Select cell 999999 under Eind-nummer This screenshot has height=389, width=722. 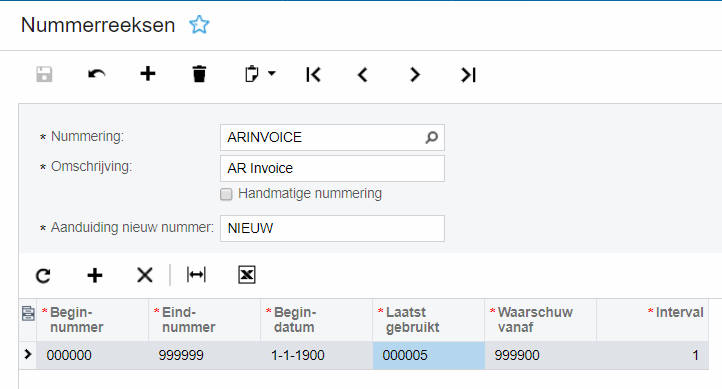tap(204, 355)
